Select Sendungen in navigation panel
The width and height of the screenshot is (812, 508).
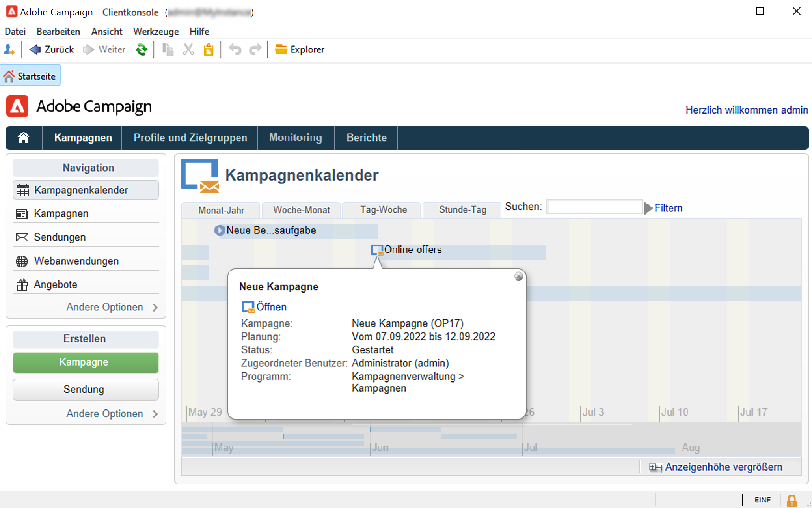coord(60,237)
